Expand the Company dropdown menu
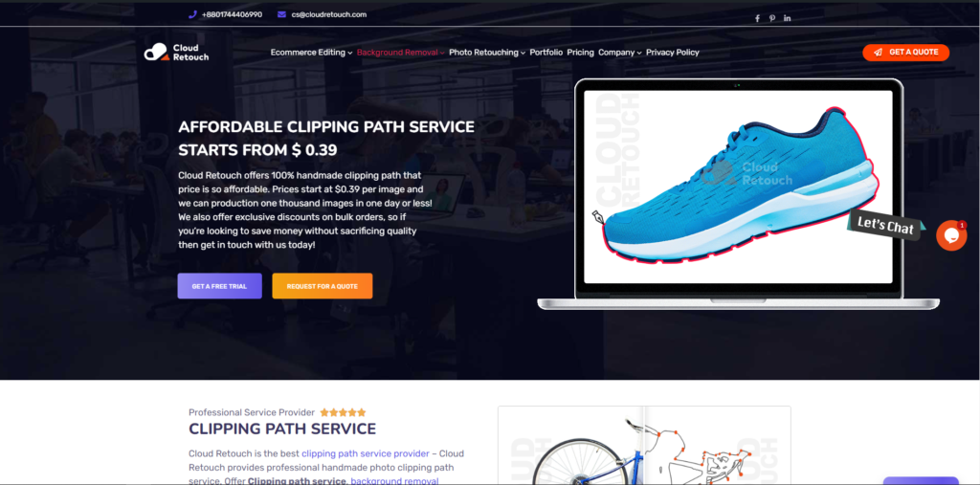Viewport: 980px width, 485px height. (x=620, y=53)
